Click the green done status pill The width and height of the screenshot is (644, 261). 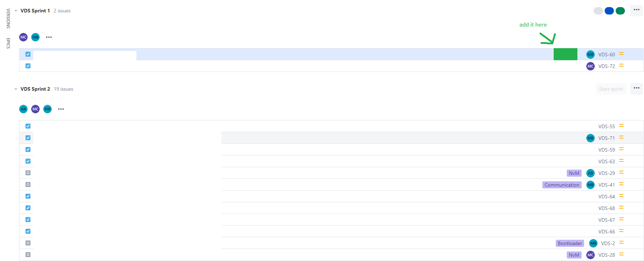(620, 11)
